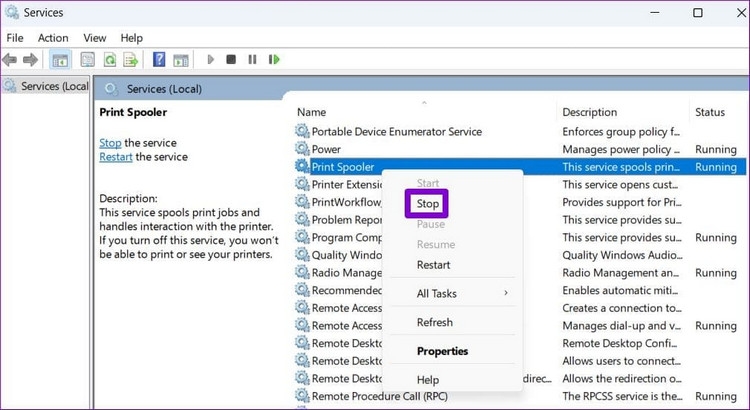
Task: Click the Export List toolbar icon
Action: 130,60
